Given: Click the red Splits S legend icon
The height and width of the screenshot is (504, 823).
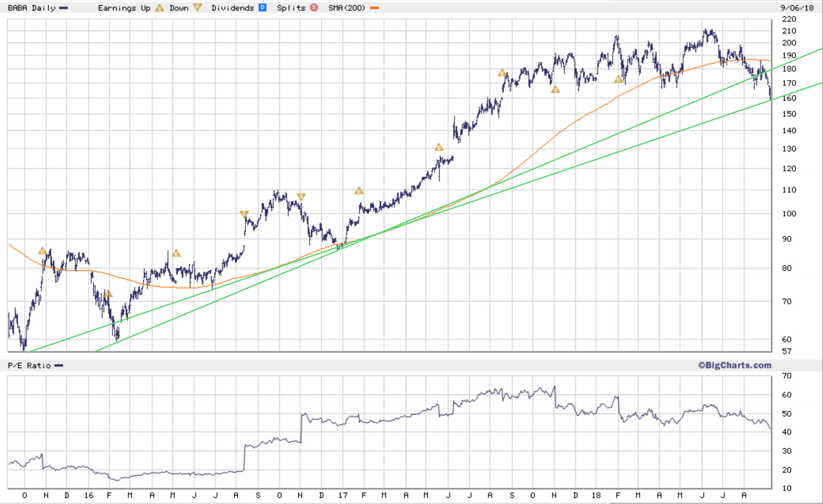Looking at the screenshot, I should tap(314, 7).
